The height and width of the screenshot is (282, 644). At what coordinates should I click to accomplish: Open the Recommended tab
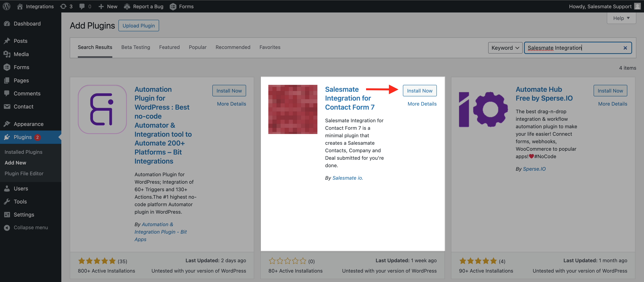(233, 47)
